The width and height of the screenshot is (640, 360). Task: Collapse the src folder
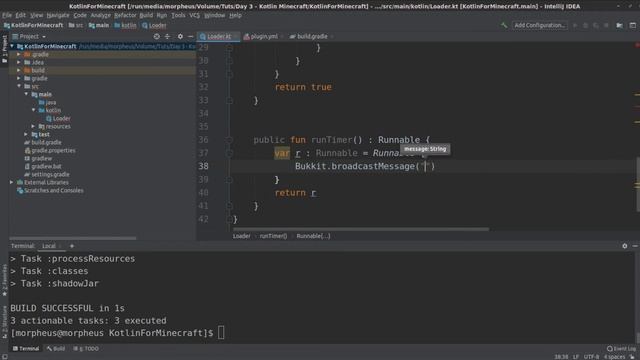[x=19, y=86]
